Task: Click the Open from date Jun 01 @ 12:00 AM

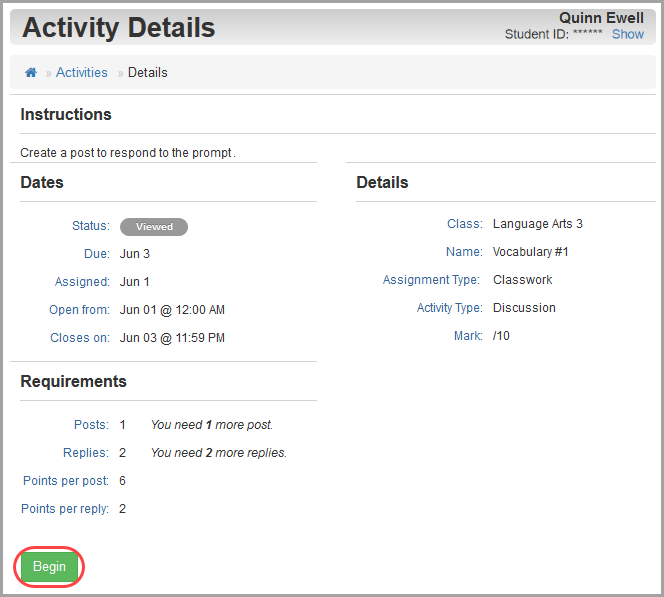Action: tap(172, 310)
